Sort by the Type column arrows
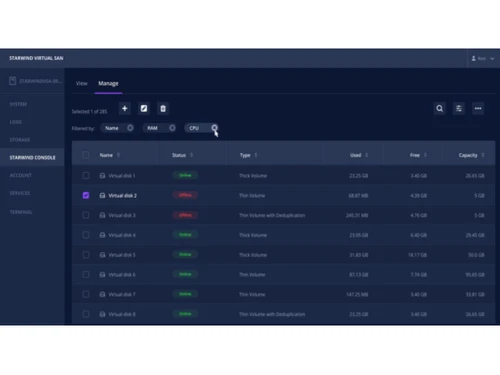This screenshot has width=500, height=375. coord(256,155)
